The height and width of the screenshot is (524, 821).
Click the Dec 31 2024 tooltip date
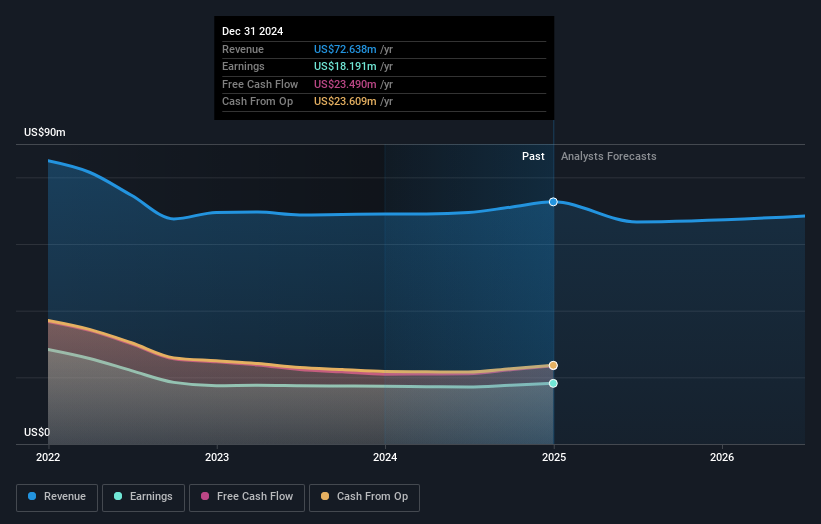(x=252, y=31)
